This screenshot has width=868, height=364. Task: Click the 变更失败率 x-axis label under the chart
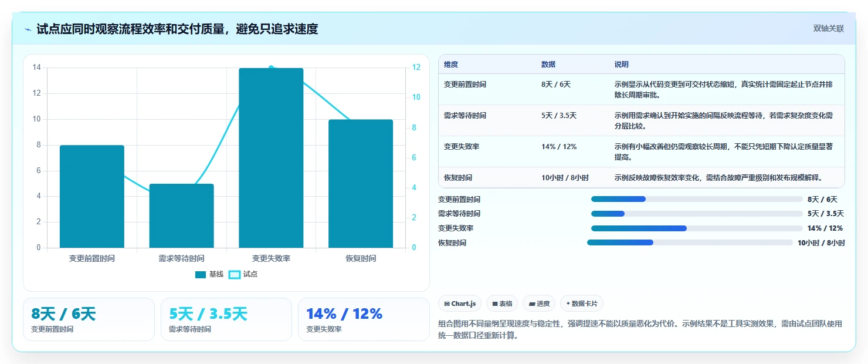[x=271, y=258]
